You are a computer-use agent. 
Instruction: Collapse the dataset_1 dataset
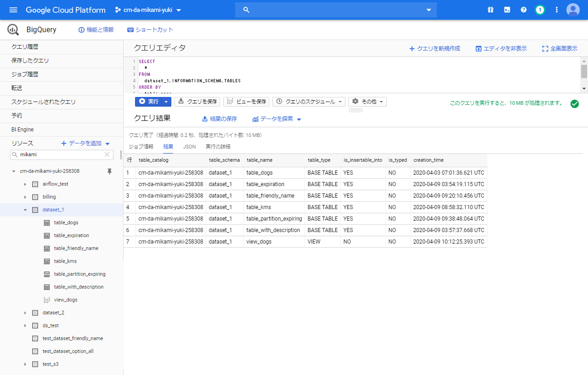tap(25, 209)
